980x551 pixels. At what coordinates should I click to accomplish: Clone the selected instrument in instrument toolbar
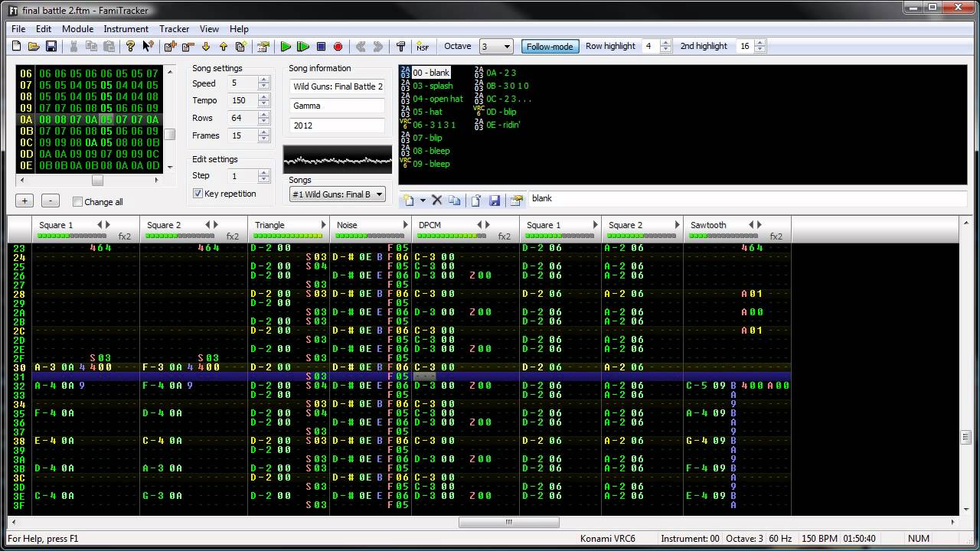(455, 200)
